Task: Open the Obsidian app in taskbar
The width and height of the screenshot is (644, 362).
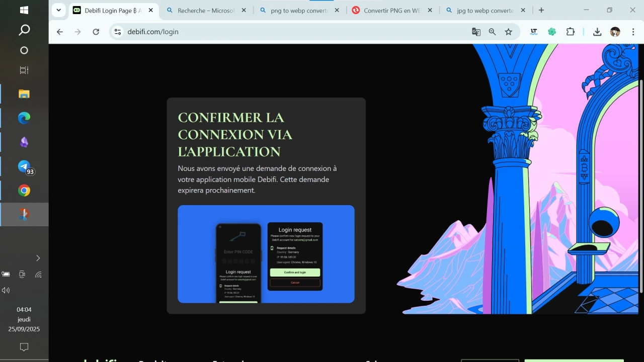Action: pyautogui.click(x=24, y=142)
